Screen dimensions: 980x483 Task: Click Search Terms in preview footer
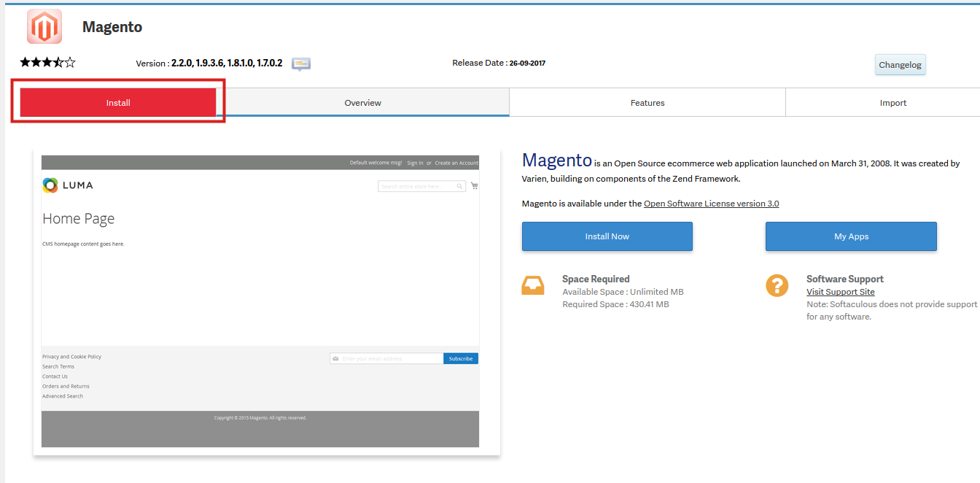58,366
